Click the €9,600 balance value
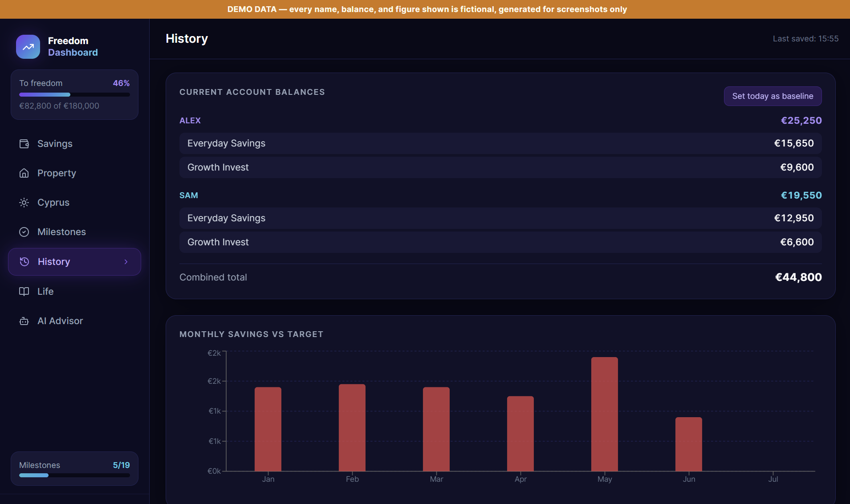Viewport: 850px width, 504px height. pyautogui.click(x=797, y=167)
